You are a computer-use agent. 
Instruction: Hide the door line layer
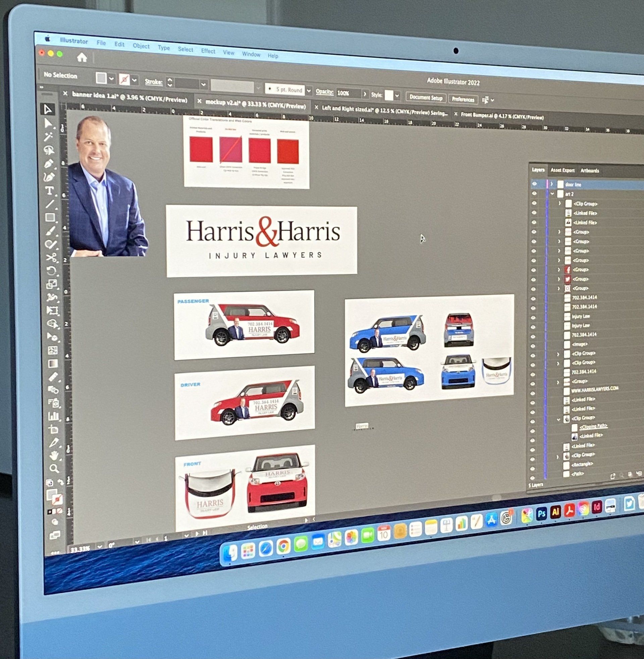click(x=534, y=184)
